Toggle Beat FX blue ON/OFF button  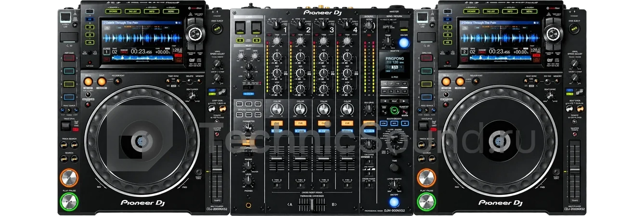[394, 202]
